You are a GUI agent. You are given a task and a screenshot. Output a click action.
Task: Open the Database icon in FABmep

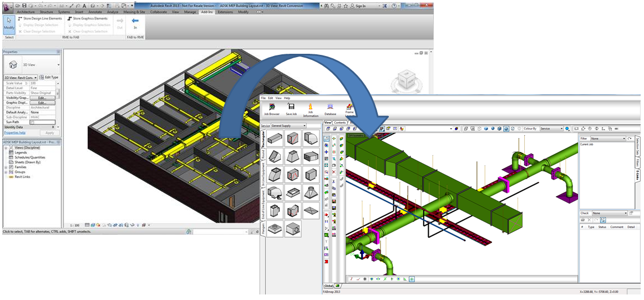pos(330,110)
